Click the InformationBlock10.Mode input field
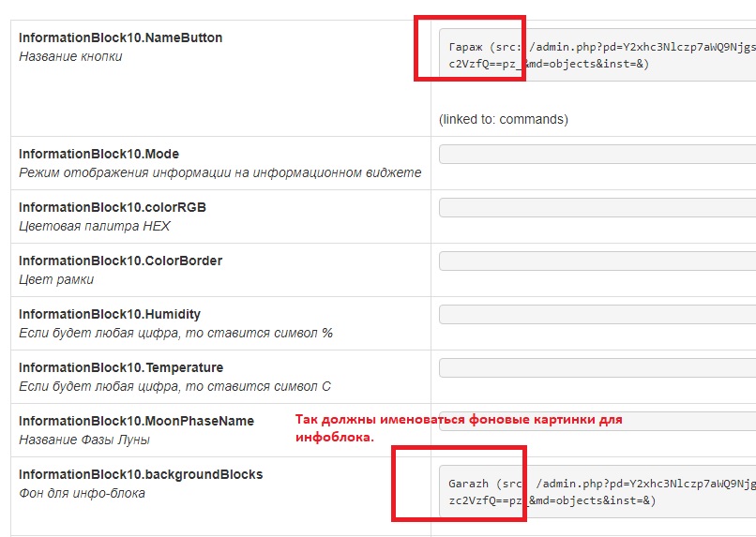756x537 pixels. [x=597, y=155]
